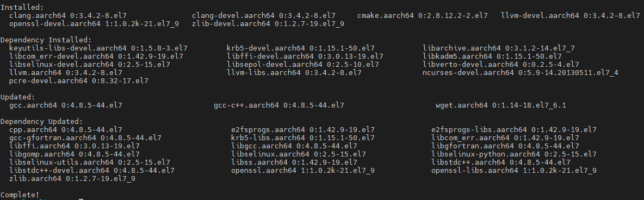644x200 pixels.
Task: Click the libselinux-python.aarch64 package text
Action: point(514,154)
